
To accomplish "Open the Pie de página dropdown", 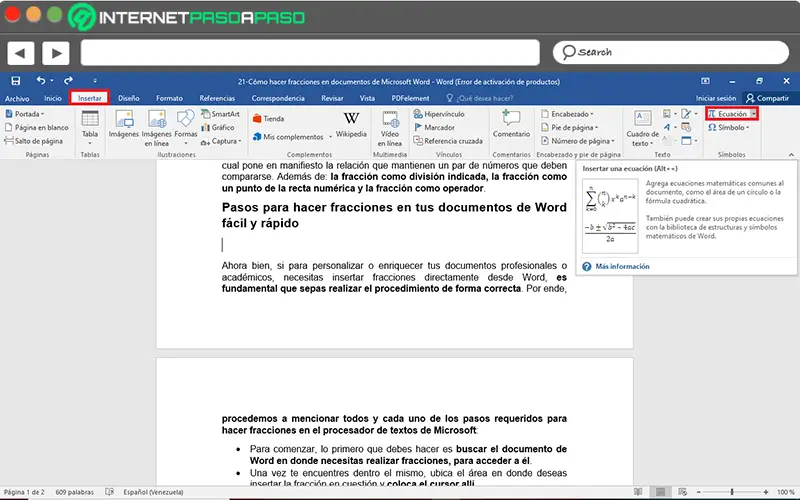I will point(569,128).
